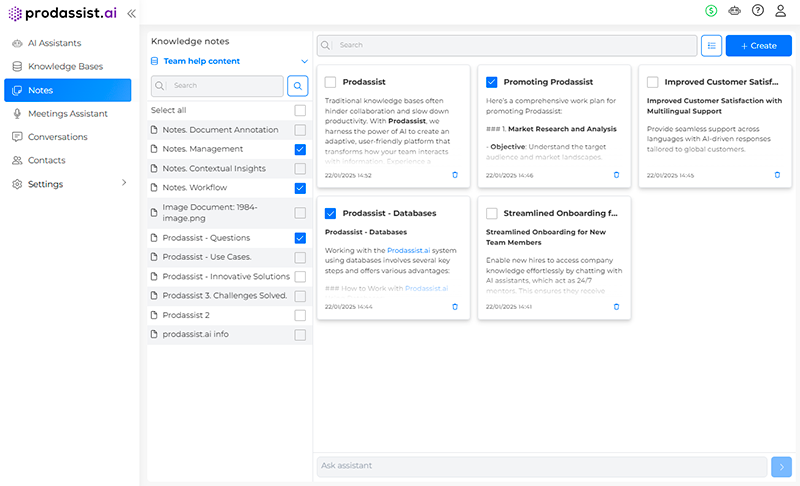Open the Conversations sidebar item
Image resolution: width=800 pixels, height=486 pixels.
coord(57,137)
